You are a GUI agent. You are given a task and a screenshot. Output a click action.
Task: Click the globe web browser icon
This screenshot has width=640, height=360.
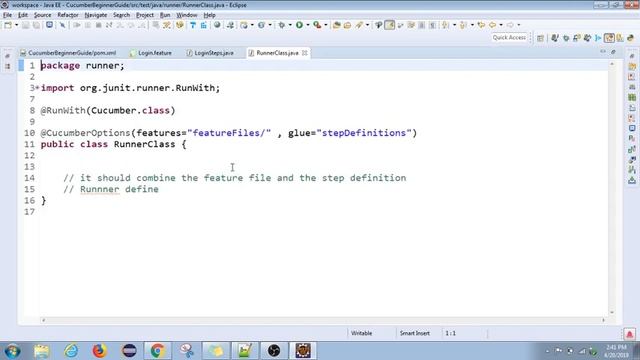(x=217, y=25)
